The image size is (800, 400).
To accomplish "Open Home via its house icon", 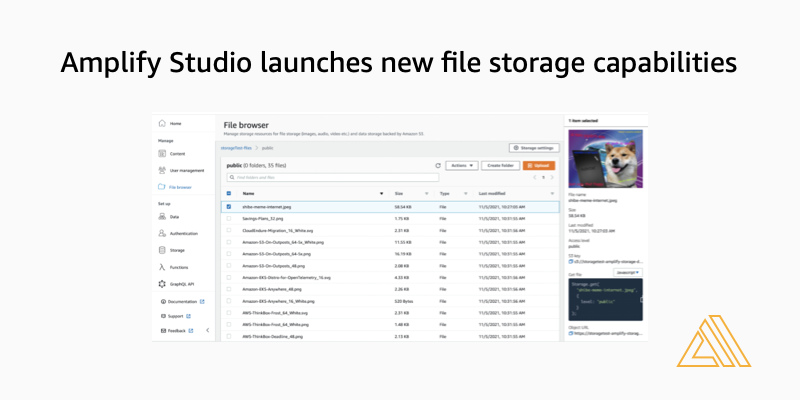I will tap(162, 123).
